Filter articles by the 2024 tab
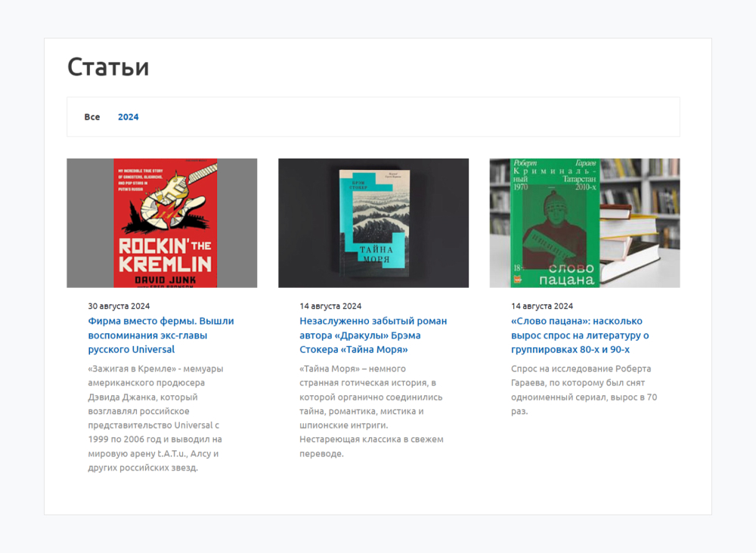 (129, 117)
